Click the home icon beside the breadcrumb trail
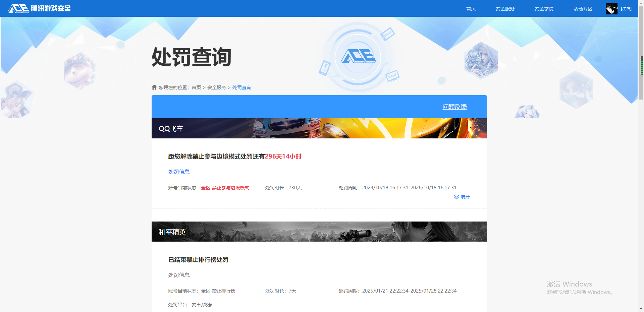644x312 pixels. pos(154,87)
